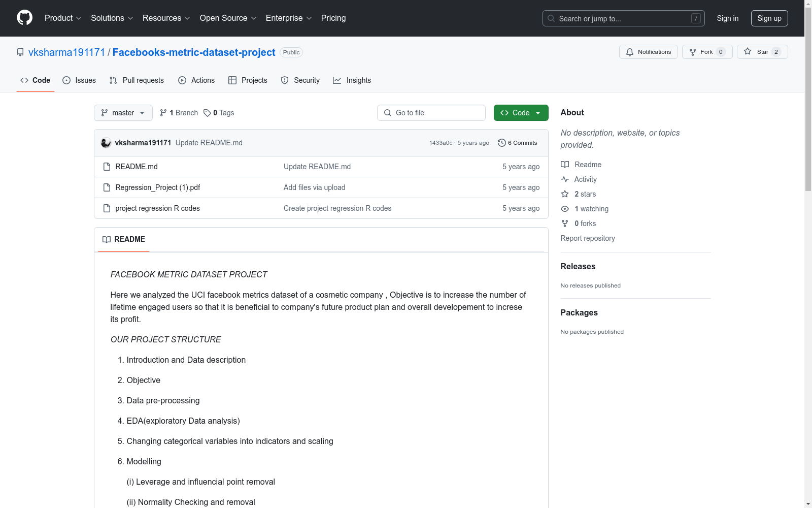The width and height of the screenshot is (812, 508).
Task: Click the tag icon beside 0 Tags
Action: pyautogui.click(x=207, y=113)
